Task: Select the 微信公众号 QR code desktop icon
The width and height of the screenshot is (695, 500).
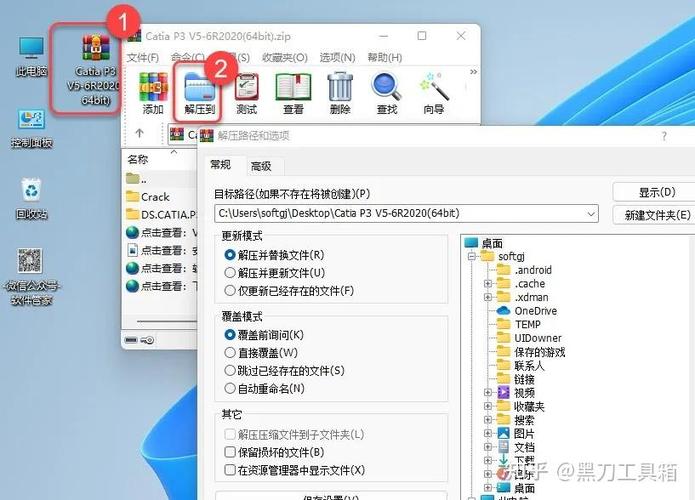Action: (x=31, y=277)
